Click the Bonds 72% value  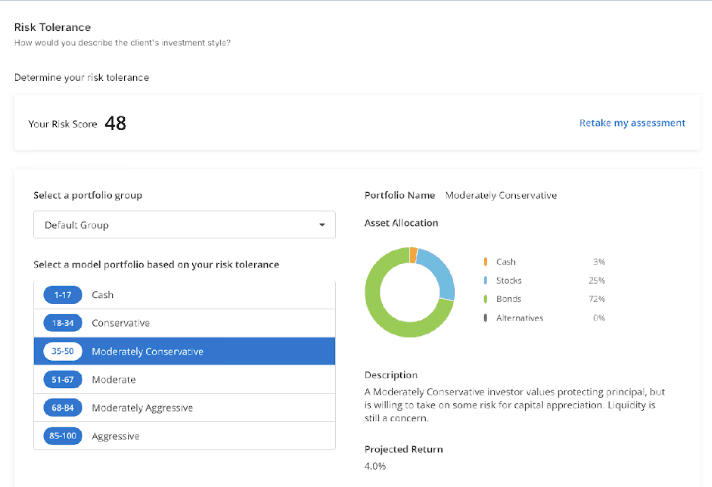[x=597, y=299]
